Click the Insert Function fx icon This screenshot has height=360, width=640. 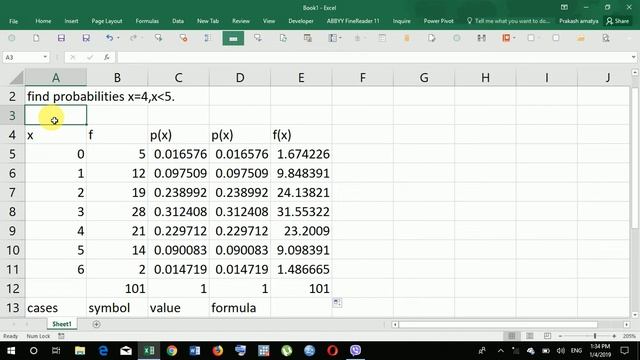tap(107, 57)
